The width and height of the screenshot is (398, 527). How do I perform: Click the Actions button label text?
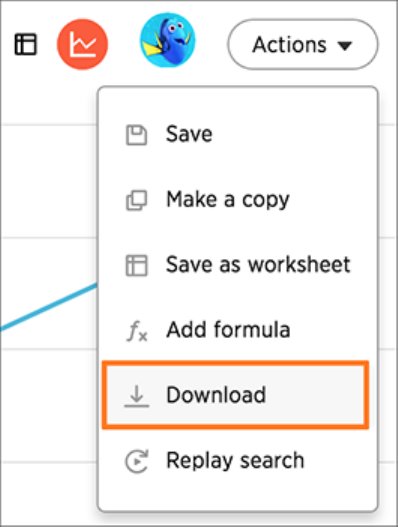289,45
